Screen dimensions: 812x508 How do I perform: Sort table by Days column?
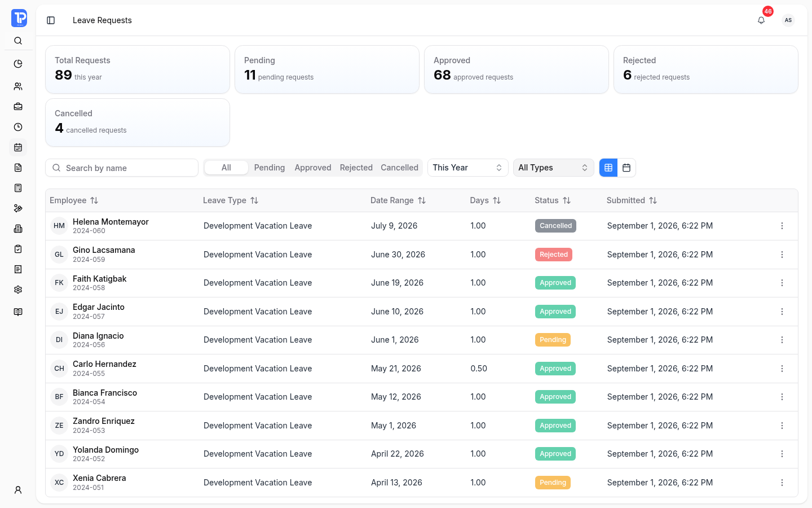pos(486,200)
